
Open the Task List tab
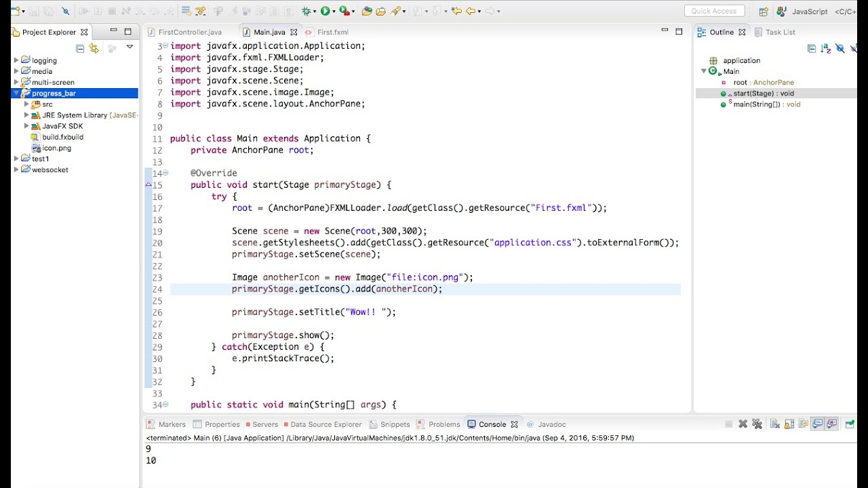[x=774, y=32]
